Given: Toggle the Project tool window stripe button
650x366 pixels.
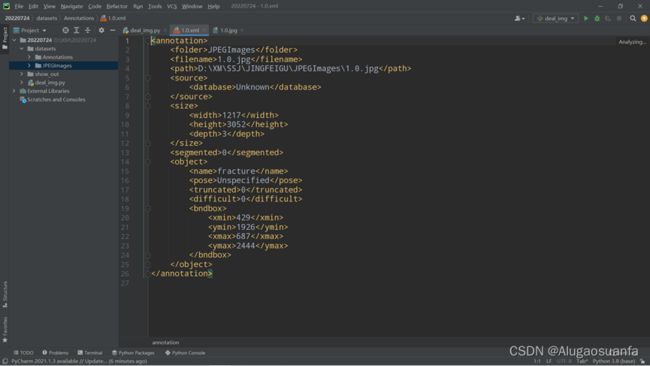Looking at the screenshot, I should [x=5, y=38].
